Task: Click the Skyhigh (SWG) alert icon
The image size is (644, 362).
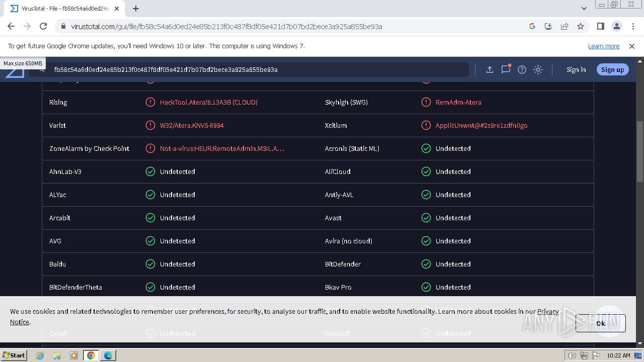Action: click(426, 102)
